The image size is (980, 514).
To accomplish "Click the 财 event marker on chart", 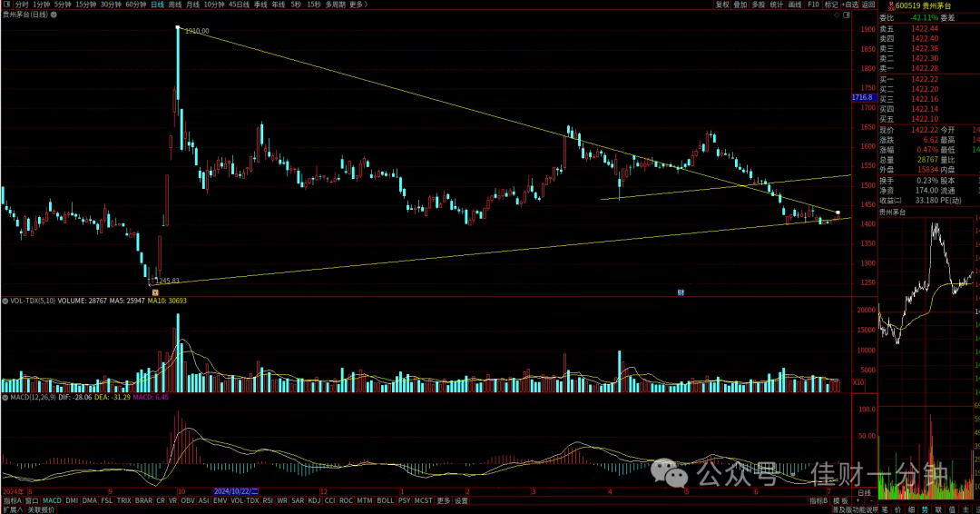I will (x=681, y=292).
